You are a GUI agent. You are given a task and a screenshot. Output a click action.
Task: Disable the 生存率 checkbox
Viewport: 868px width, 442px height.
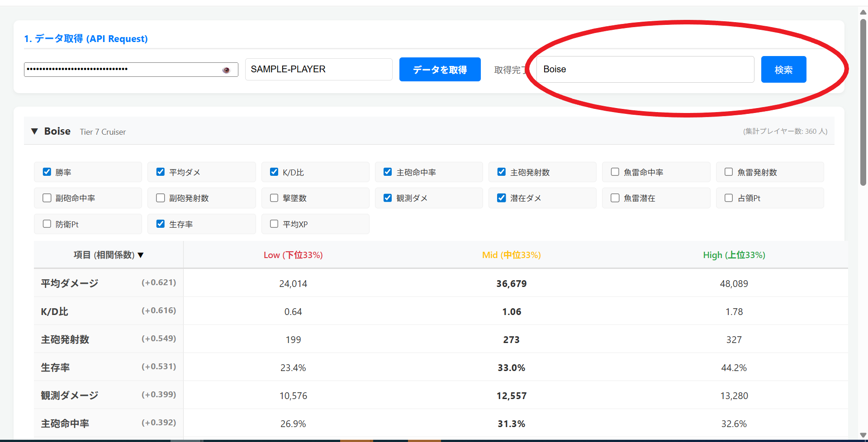tap(161, 224)
